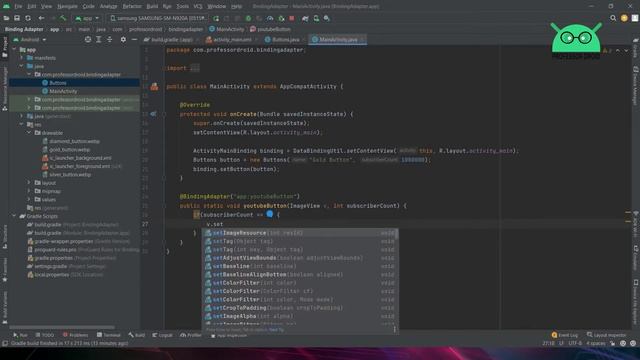This screenshot has width=640, height=360.
Task: Click the class gutter icon beside MainActivity declaration
Action: (154, 87)
